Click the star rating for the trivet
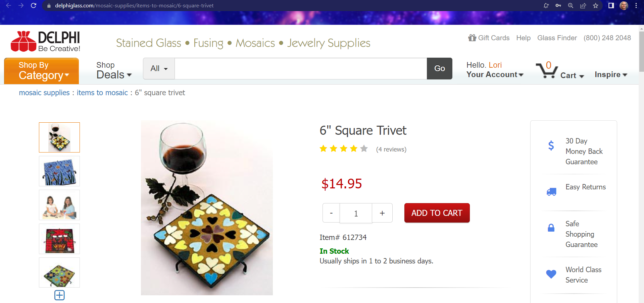Image resolution: width=644 pixels, height=303 pixels. click(344, 149)
